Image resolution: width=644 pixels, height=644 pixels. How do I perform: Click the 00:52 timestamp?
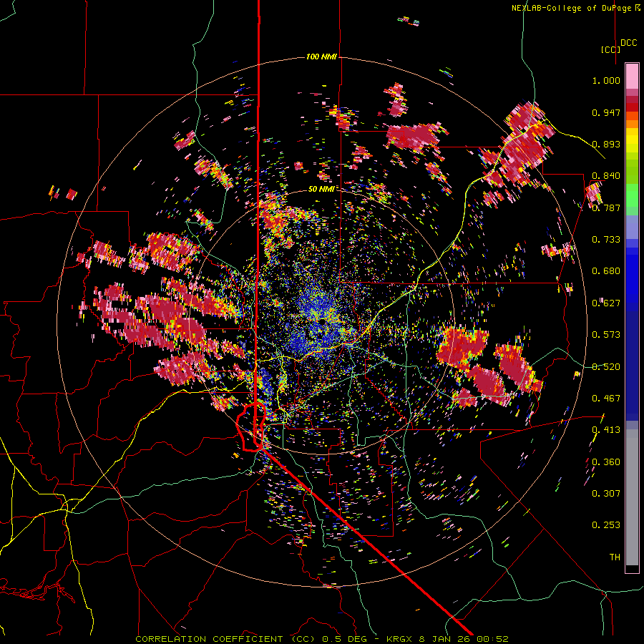click(494, 639)
